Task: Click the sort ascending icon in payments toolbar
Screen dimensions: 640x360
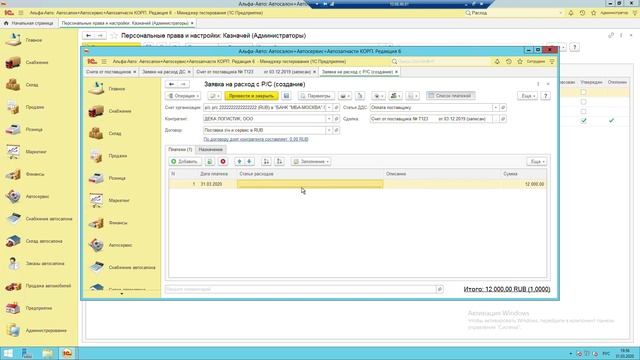Action: 266,162
